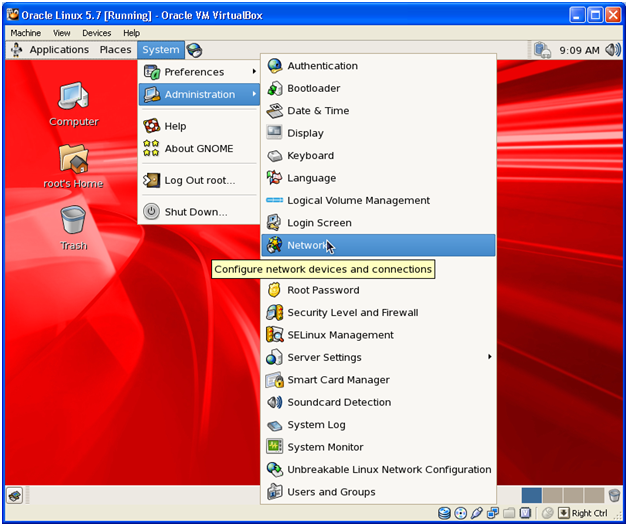Open Security Level and Firewall
This screenshot has width=628, height=526.
tap(378, 312)
